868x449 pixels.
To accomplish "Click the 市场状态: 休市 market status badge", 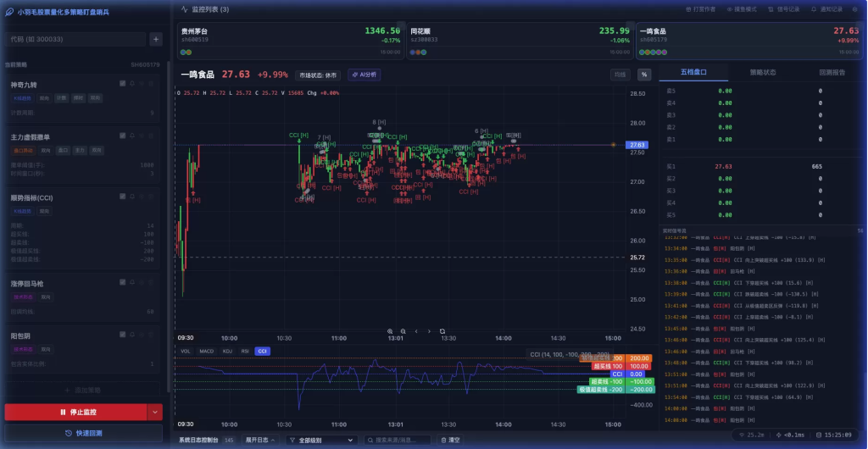I will (318, 75).
